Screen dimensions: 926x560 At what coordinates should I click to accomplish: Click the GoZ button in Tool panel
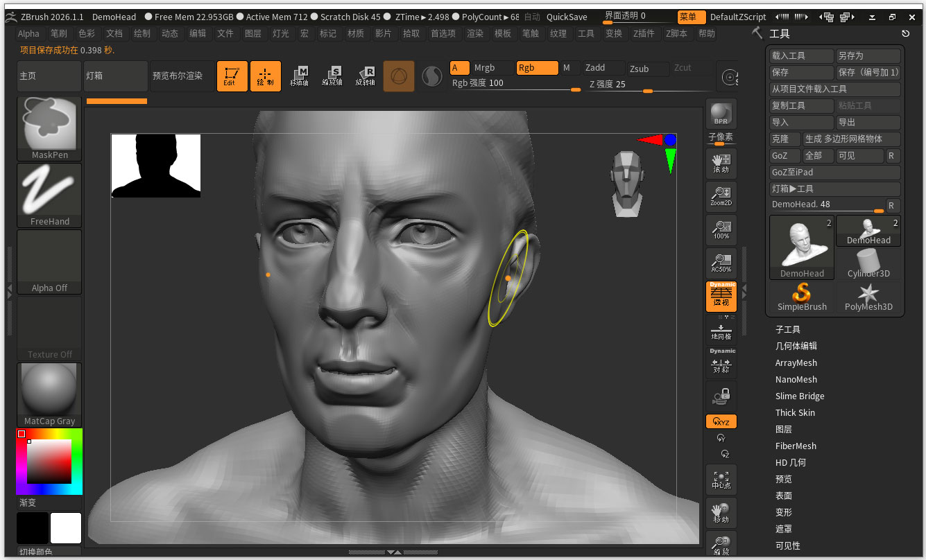click(784, 155)
